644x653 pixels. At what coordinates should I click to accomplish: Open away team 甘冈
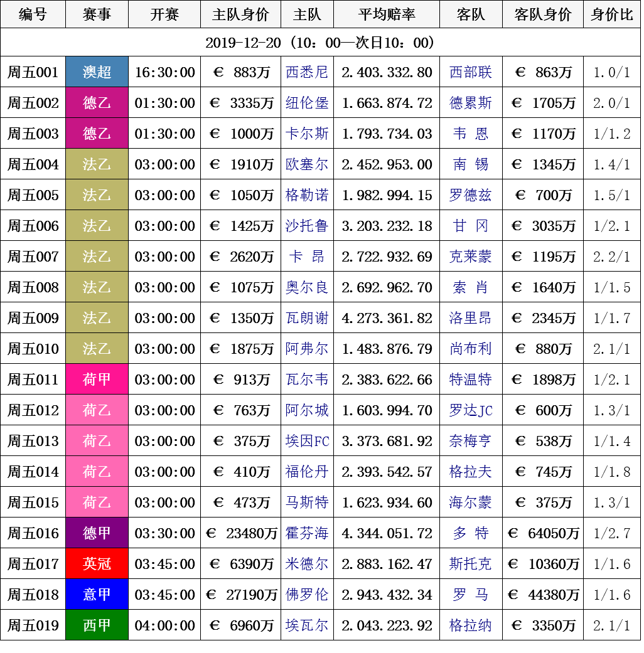[471, 226]
